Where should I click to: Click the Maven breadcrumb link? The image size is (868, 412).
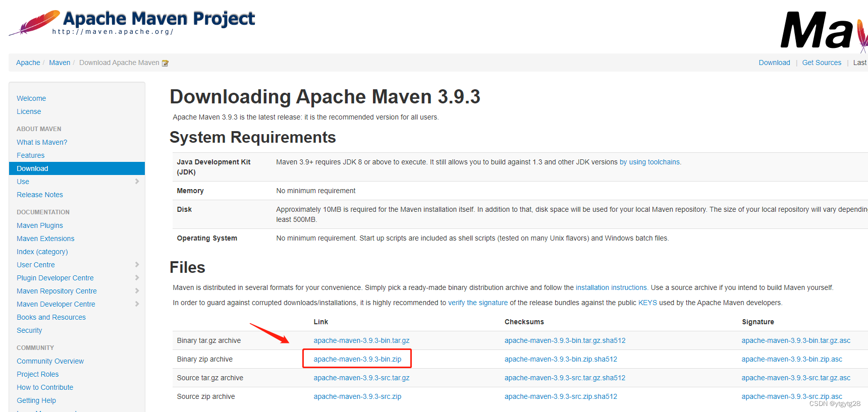coord(60,63)
